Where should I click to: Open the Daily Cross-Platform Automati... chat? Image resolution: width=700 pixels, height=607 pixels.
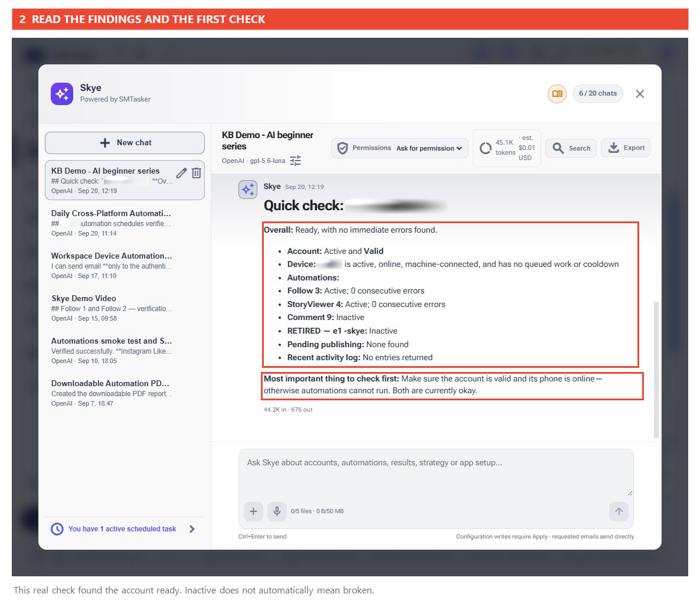[x=125, y=223]
